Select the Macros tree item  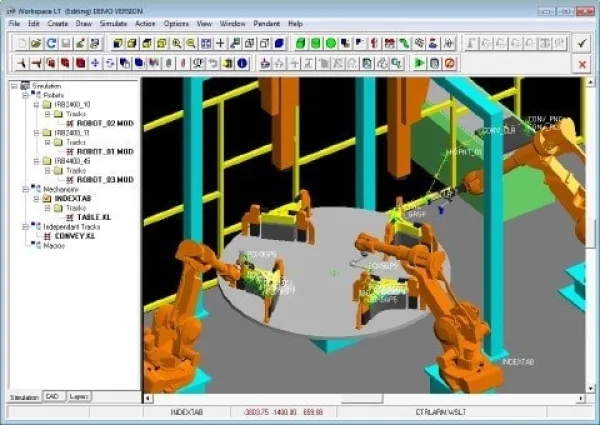54,246
